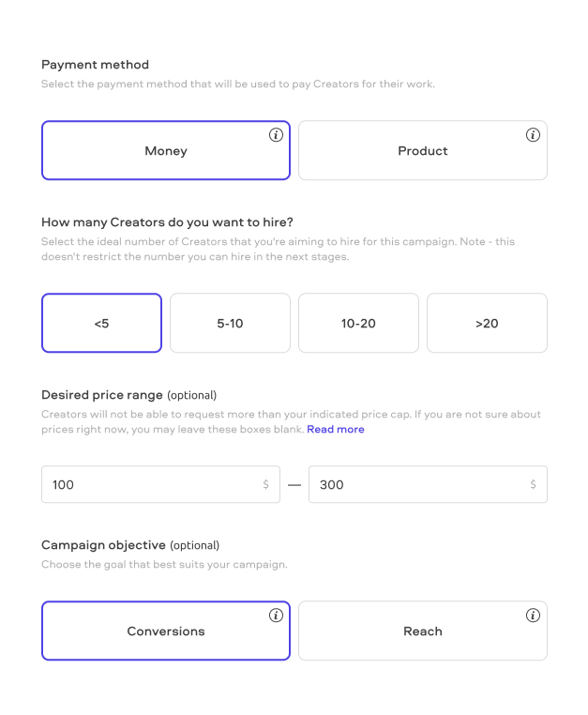
Task: Click info icon on Reach option
Action: coord(533,616)
